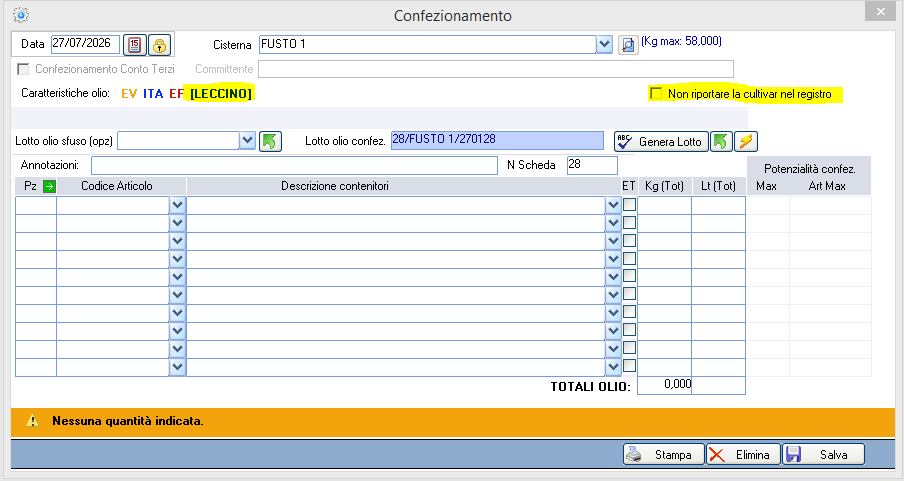Screen dimensions: 904x481
Task: Click the Kg (Tot) cell in first row
Action: pyautogui.click(x=664, y=205)
